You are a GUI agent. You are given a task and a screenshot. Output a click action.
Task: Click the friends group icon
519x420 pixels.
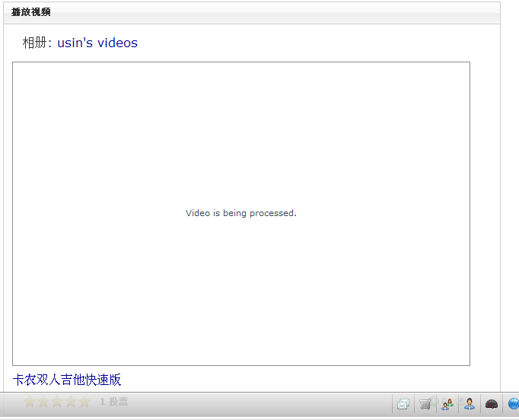click(x=447, y=404)
